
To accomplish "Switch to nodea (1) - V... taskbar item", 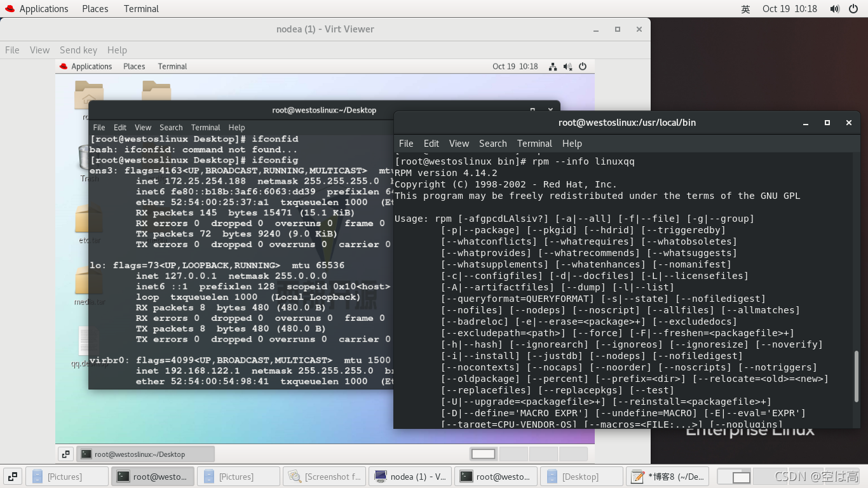I will [x=410, y=477].
